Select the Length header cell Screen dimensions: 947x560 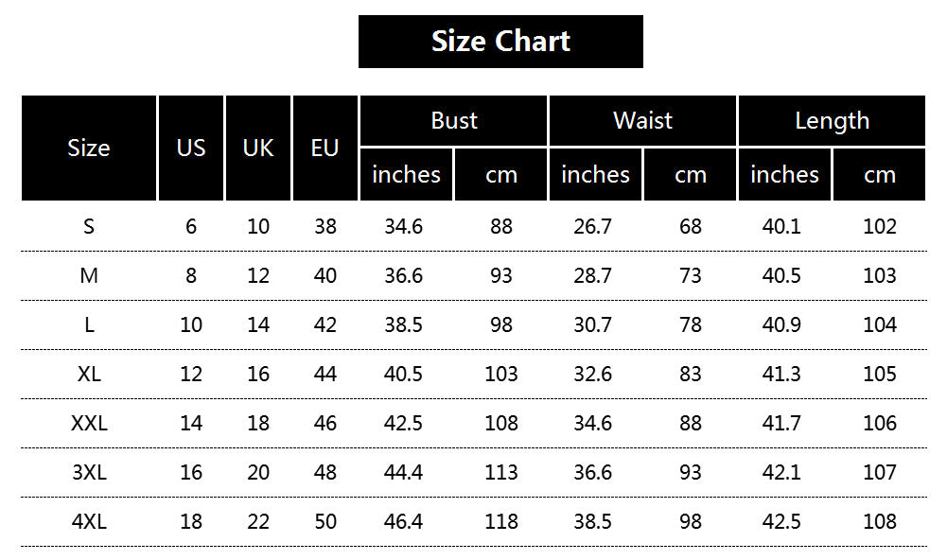coord(832,121)
